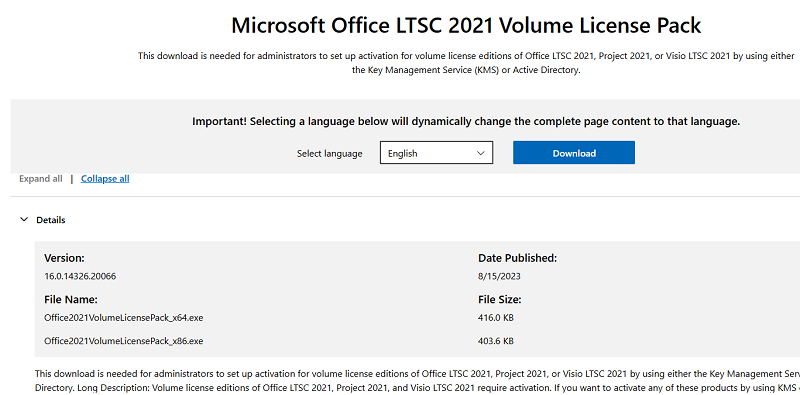The width and height of the screenshot is (800, 395).
Task: Click the date 8/15/2023
Action: coord(499,276)
